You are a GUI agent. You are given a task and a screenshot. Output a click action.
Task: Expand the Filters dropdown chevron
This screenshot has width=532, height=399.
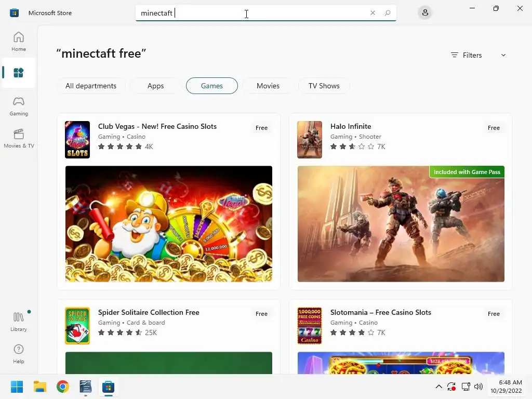[x=503, y=55]
